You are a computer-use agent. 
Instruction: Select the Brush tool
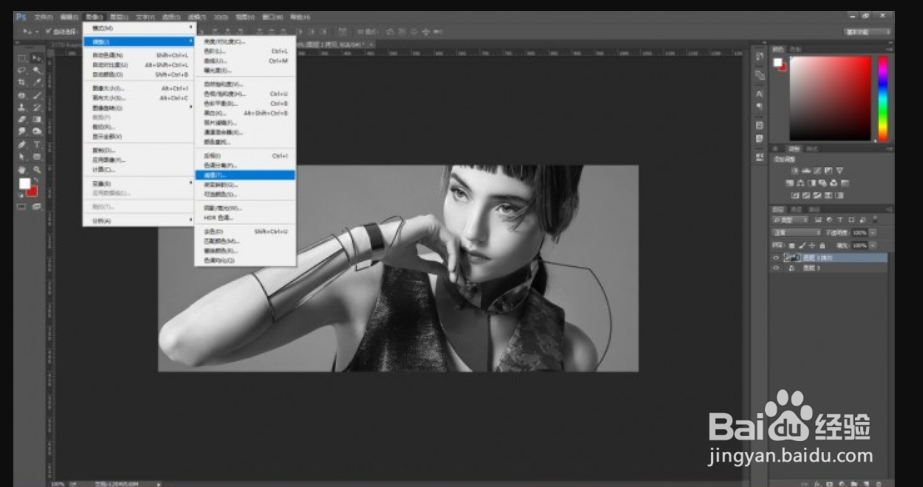click(x=37, y=95)
